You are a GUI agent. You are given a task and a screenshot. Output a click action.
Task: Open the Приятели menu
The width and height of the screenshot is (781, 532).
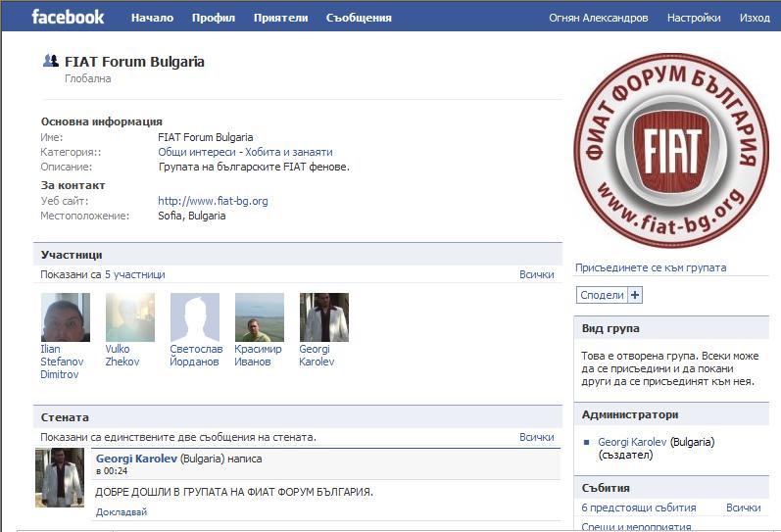click(280, 18)
